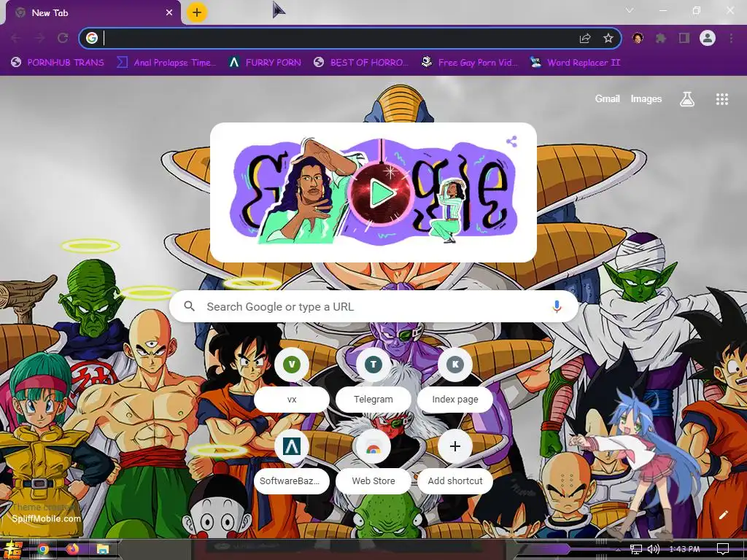747x560 pixels.
Task: Reload the current page
Action: tap(63, 38)
